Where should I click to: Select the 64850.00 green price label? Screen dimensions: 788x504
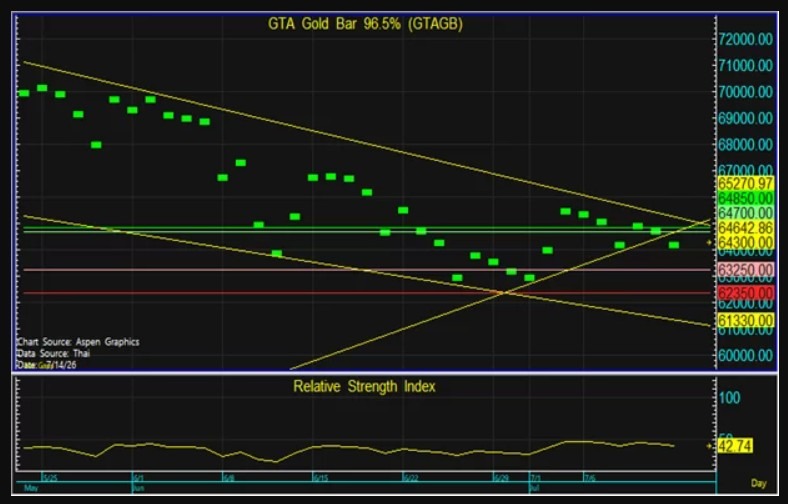pos(745,198)
